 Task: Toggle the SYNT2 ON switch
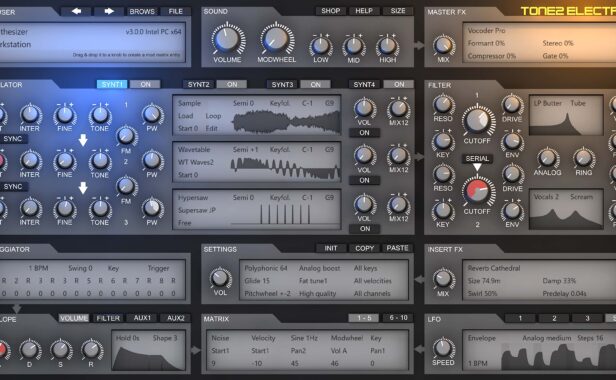(232, 84)
